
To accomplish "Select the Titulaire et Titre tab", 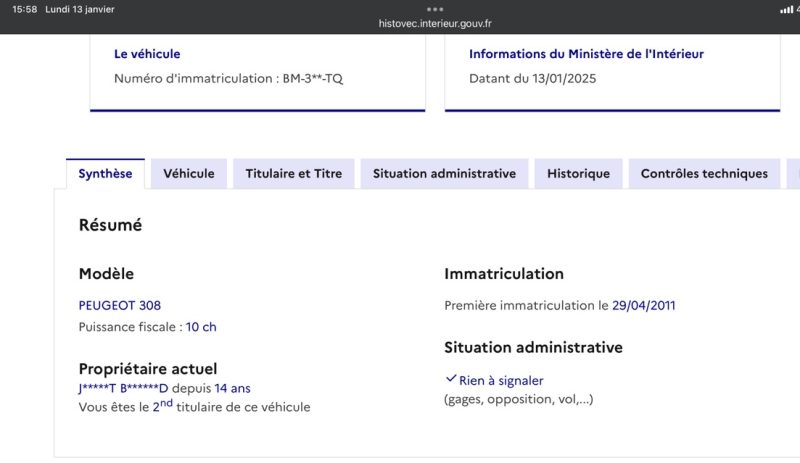I will pyautogui.click(x=294, y=173).
